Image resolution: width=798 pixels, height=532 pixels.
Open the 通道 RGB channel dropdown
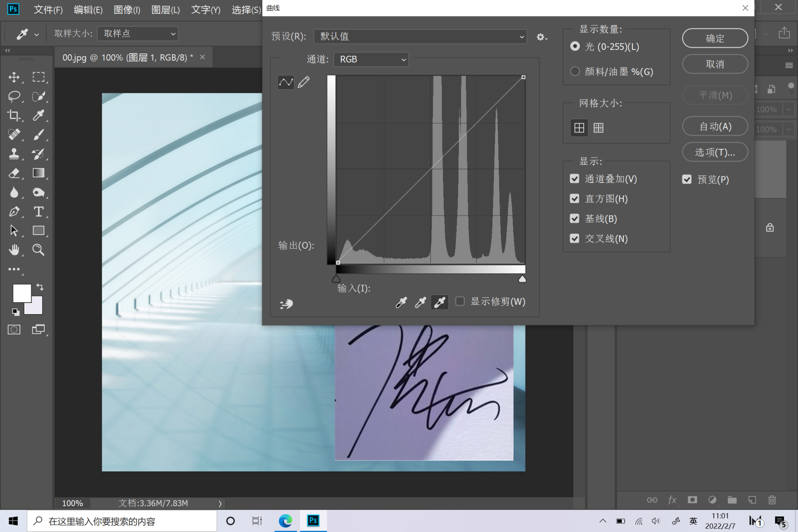pyautogui.click(x=371, y=59)
